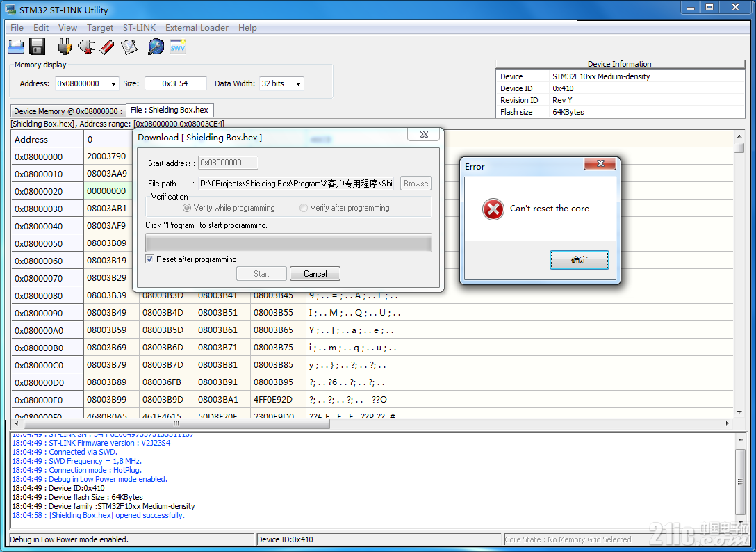Click the log panel scroll up arrow
756x552 pixels.
[x=740, y=439]
